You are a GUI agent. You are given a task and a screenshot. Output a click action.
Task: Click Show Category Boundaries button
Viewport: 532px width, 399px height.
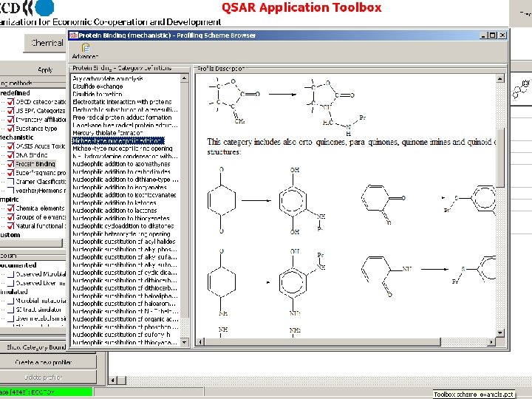pos(36,347)
